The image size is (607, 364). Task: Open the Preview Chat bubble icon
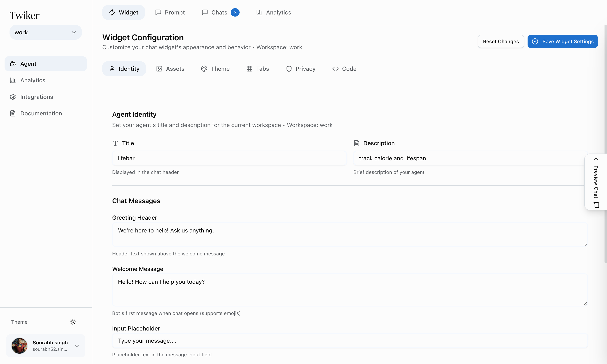coord(596,205)
